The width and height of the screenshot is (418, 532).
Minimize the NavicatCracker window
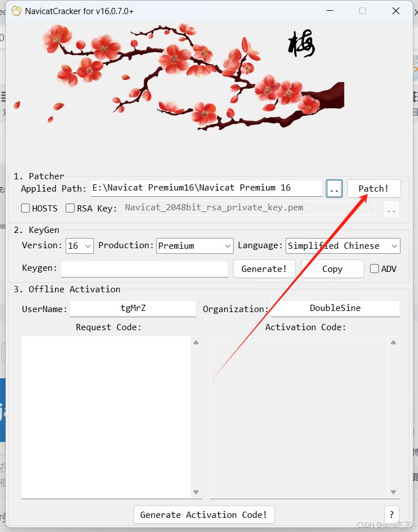[329, 11]
